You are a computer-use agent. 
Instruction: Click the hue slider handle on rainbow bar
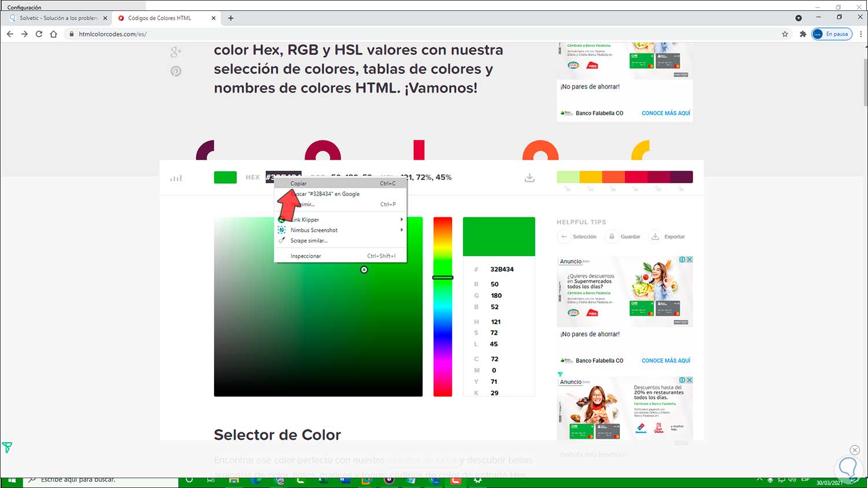tap(443, 278)
